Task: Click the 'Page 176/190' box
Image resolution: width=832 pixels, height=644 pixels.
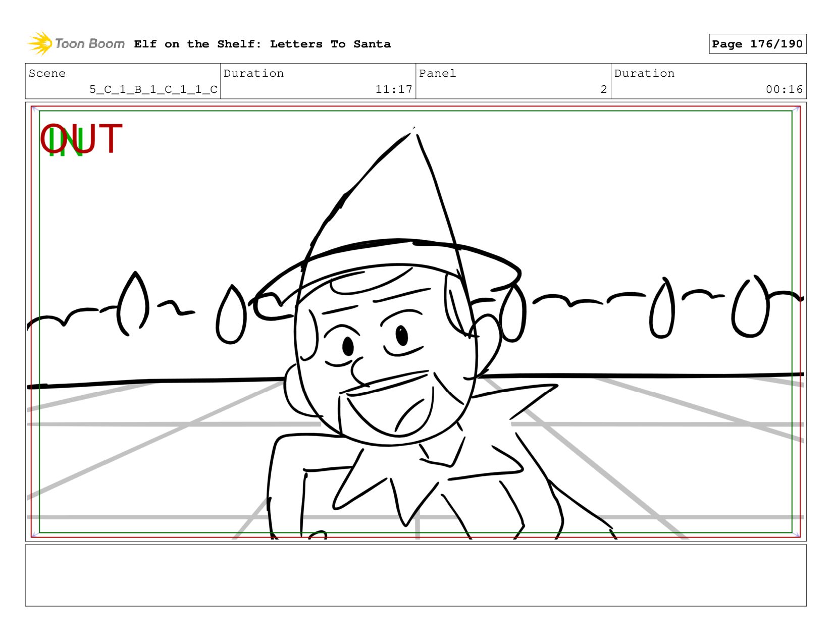Action: (757, 44)
